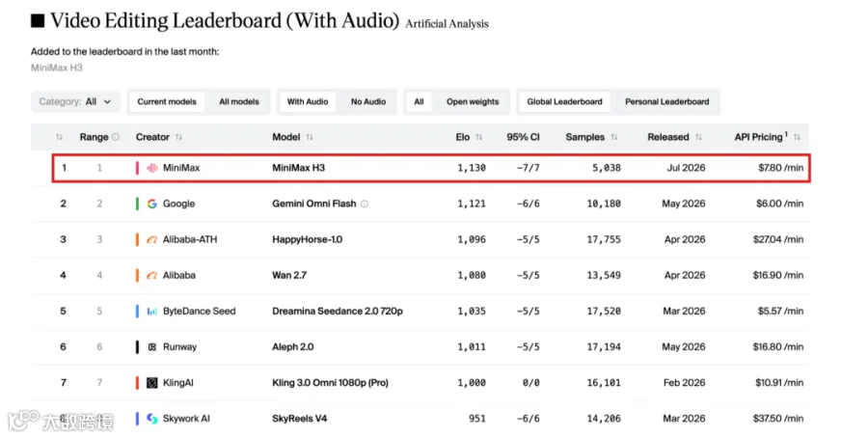Click the KlingAI logo icon

coord(151,383)
